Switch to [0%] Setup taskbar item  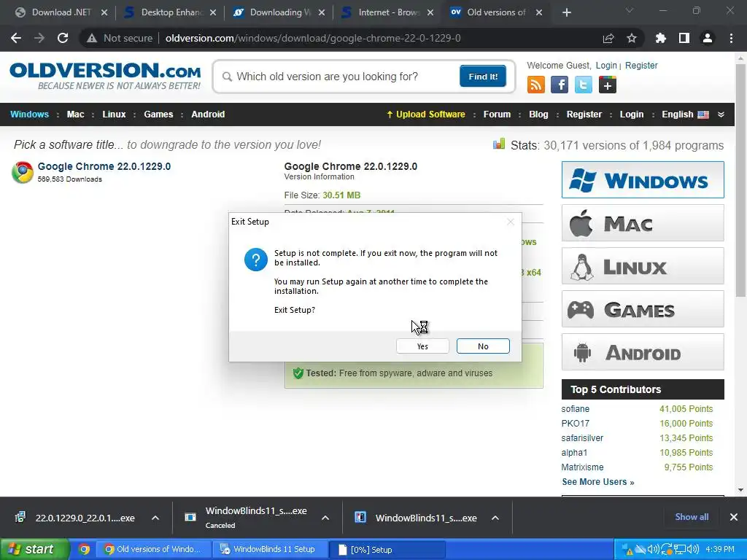(387, 550)
